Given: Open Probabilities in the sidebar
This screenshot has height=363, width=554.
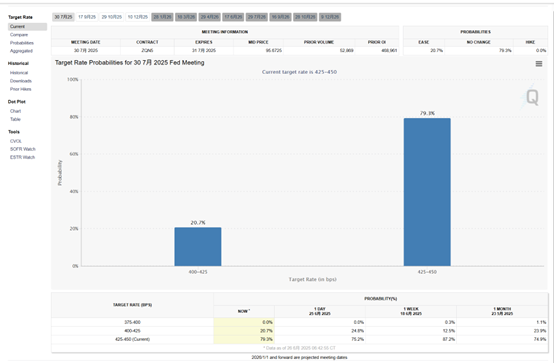Looking at the screenshot, I should click(x=22, y=43).
